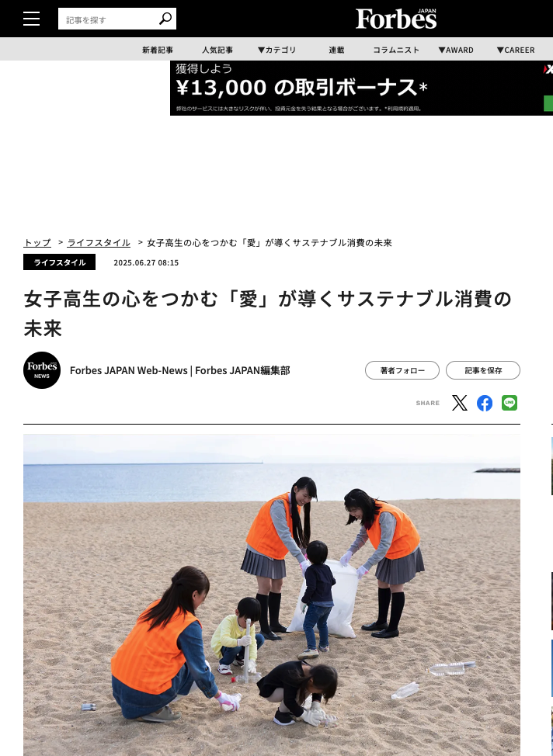Viewport: 553px width, 756px height.
Task: Expand the ▼カテゴリ dropdown
Action: pos(277,50)
